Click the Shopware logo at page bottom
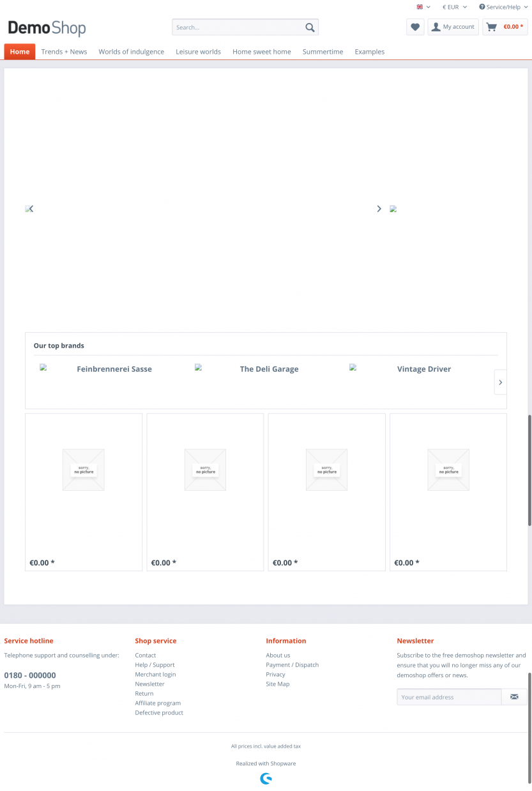The height and width of the screenshot is (791, 532). (x=266, y=778)
